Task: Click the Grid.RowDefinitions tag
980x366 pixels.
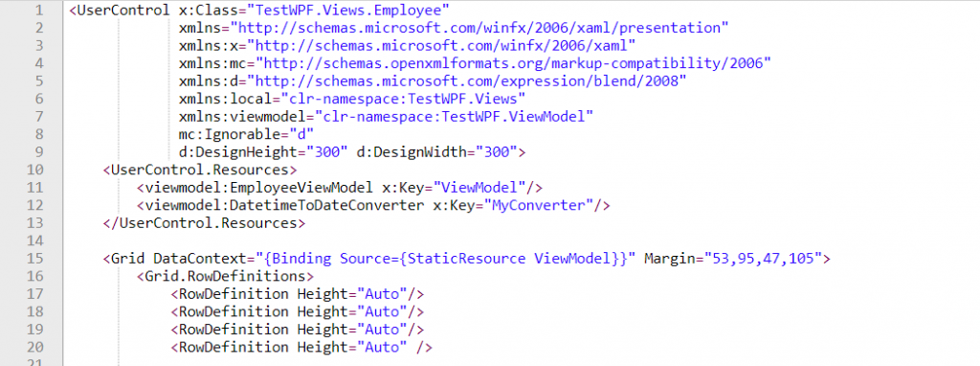Action: tap(225, 276)
